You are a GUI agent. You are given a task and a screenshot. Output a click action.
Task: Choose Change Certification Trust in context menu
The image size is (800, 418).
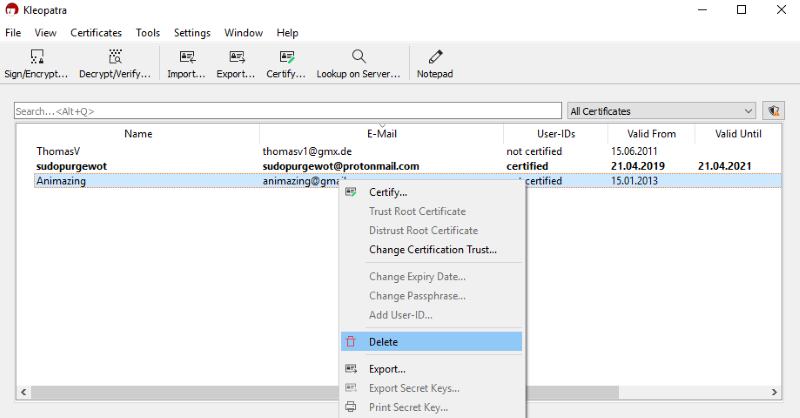pos(432,249)
